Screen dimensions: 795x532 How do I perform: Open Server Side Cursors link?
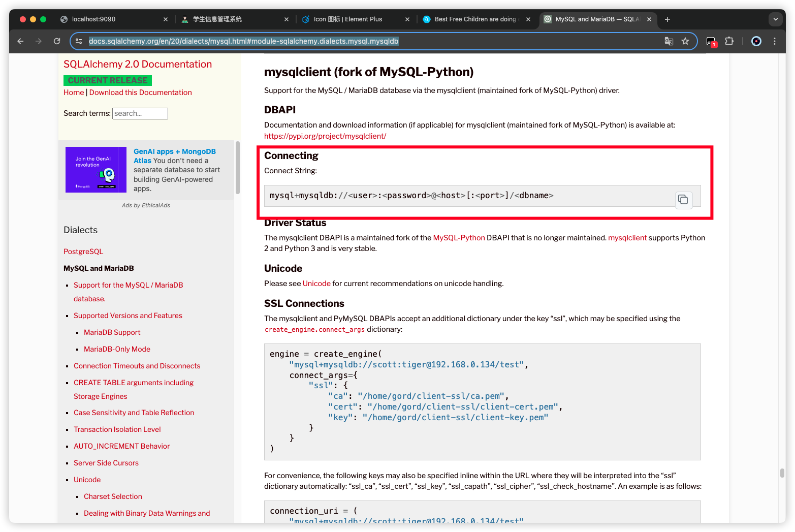(x=106, y=463)
